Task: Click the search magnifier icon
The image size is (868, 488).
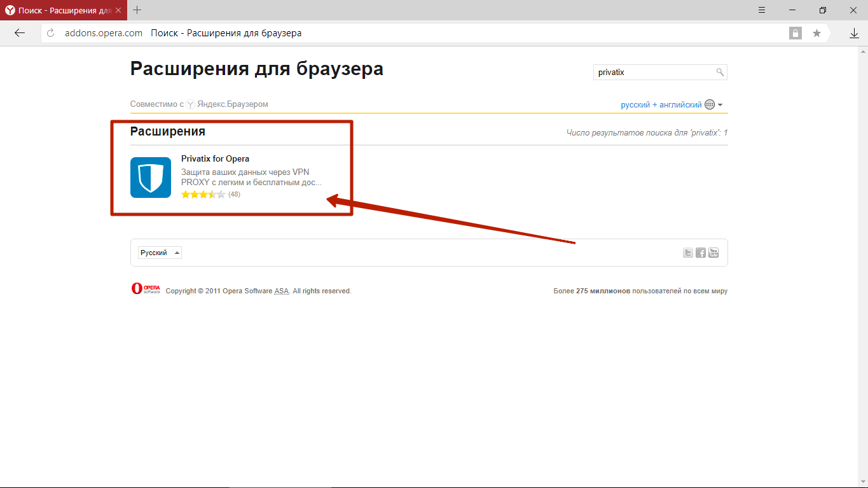Action: point(720,73)
